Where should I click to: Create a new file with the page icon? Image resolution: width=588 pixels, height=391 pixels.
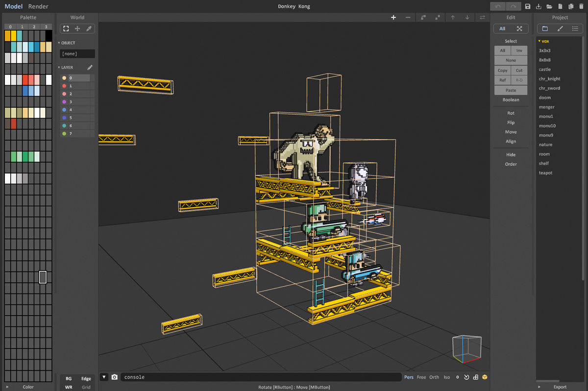click(560, 6)
